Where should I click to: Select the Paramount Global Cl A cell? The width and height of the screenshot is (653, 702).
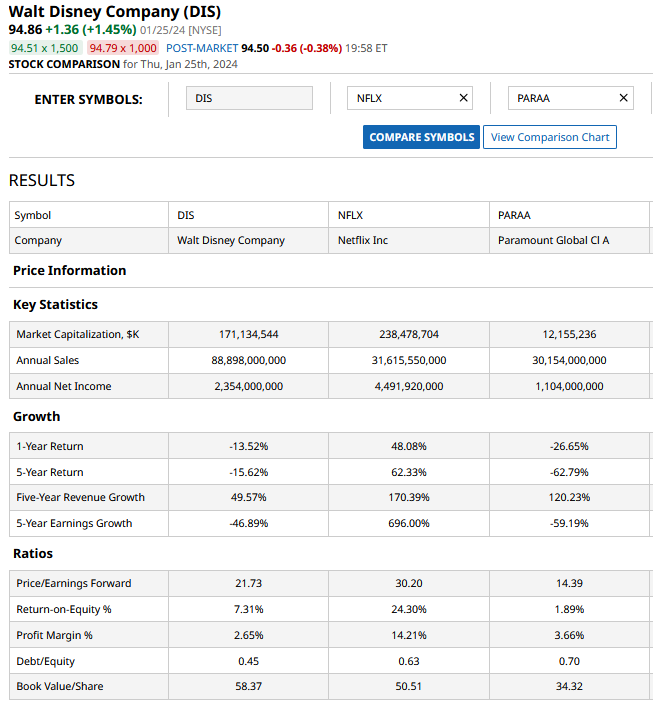(x=553, y=240)
